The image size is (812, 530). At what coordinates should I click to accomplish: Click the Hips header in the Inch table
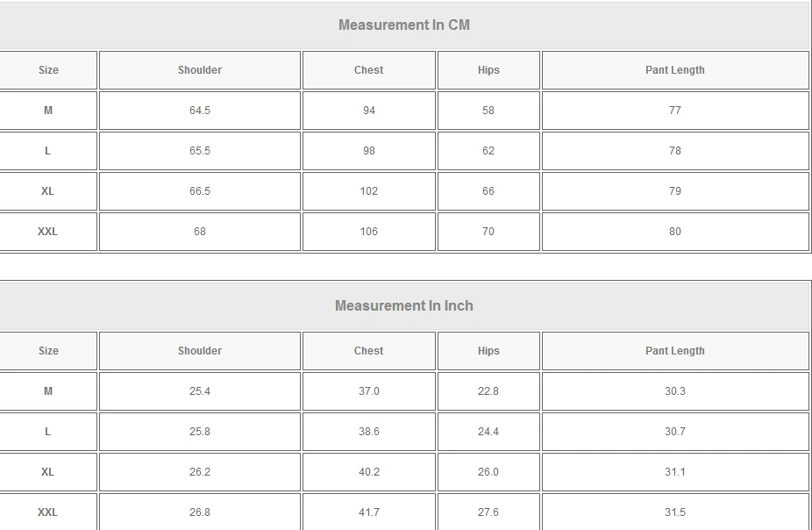(488, 351)
